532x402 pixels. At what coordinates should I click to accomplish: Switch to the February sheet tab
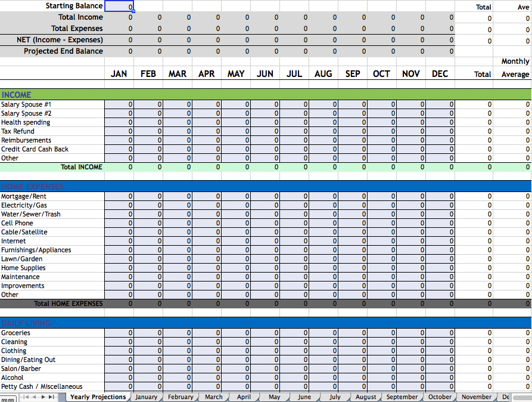click(x=181, y=397)
